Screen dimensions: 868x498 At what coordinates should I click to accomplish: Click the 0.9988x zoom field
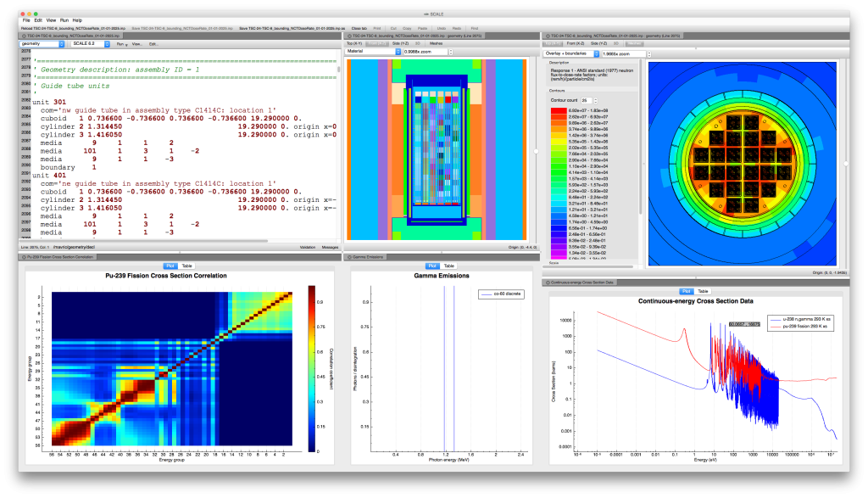click(426, 52)
